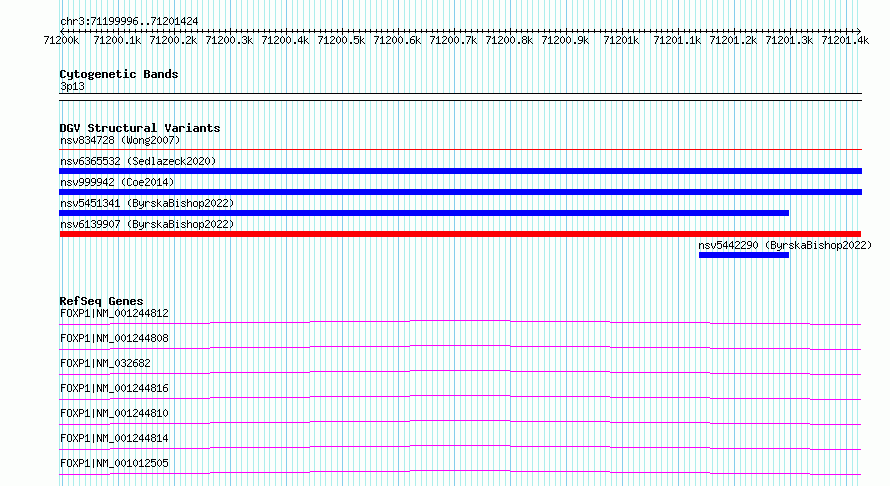Click the 71201.1k ruler tick label

coord(677,40)
